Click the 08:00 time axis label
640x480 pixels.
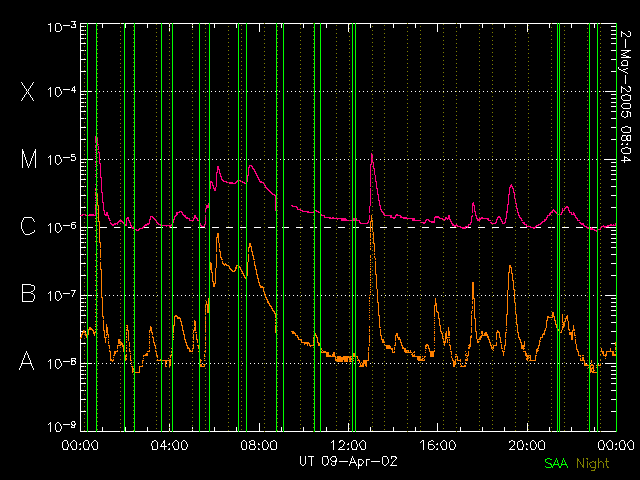259,445
